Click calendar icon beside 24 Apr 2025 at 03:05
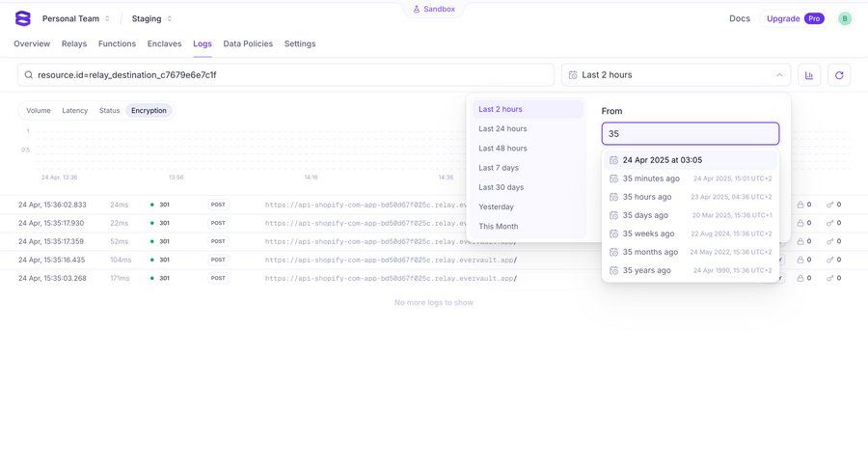 pyautogui.click(x=613, y=160)
